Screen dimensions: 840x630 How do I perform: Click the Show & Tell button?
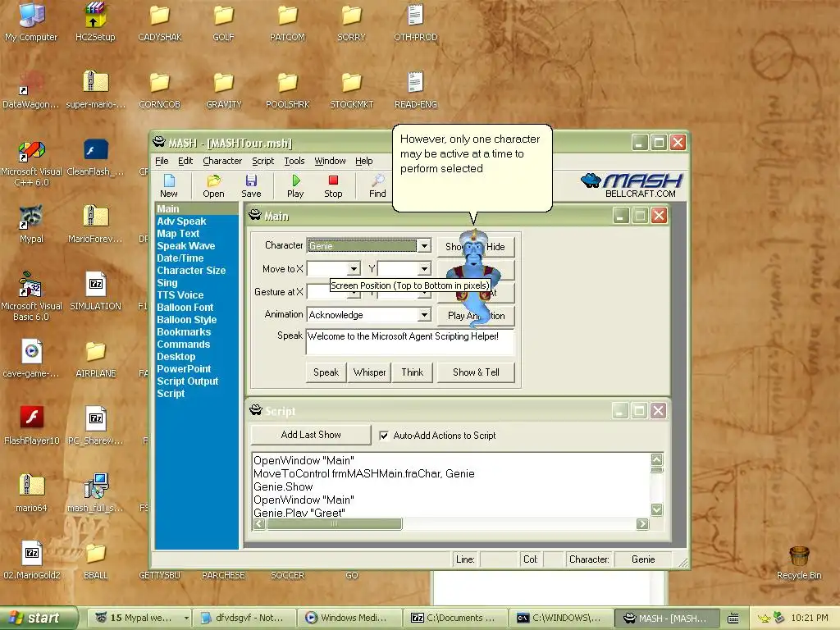pos(476,372)
